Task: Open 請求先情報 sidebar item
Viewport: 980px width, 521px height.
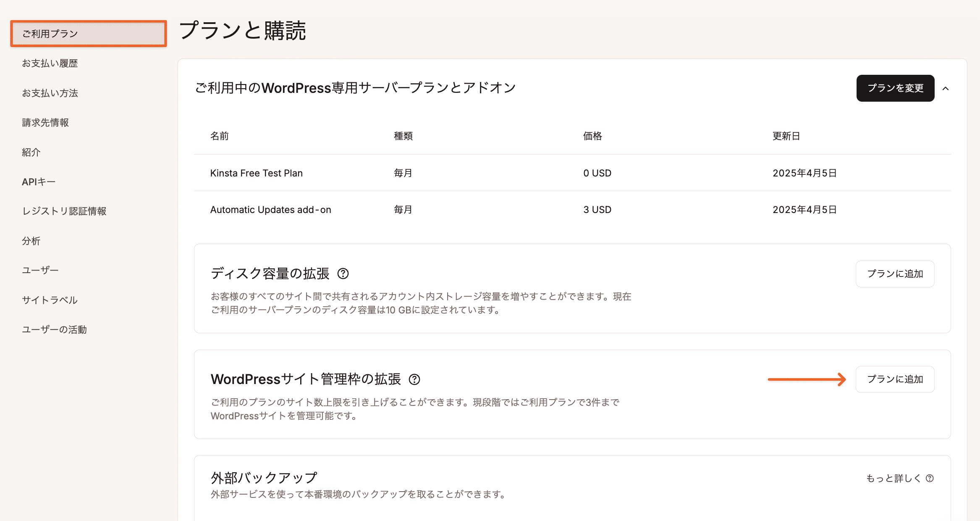Action: click(45, 123)
